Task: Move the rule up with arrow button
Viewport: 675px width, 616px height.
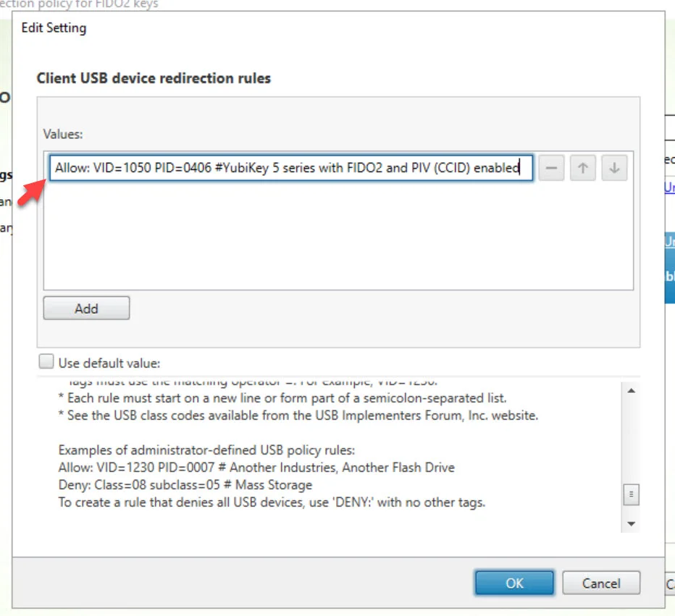Action: point(582,168)
